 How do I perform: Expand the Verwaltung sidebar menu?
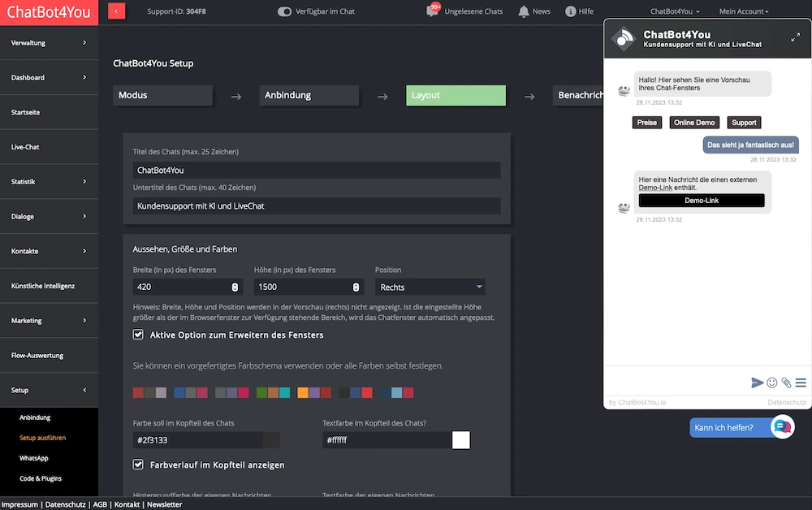[50, 42]
